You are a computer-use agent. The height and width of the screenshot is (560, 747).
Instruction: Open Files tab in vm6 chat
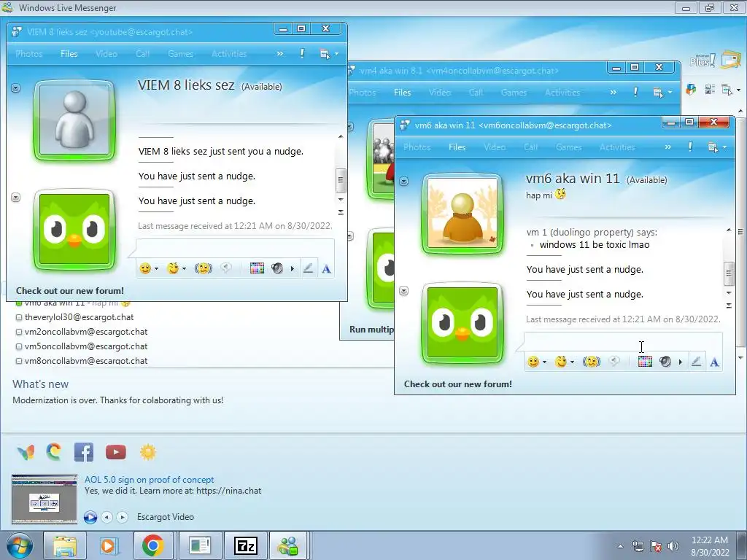click(x=457, y=147)
